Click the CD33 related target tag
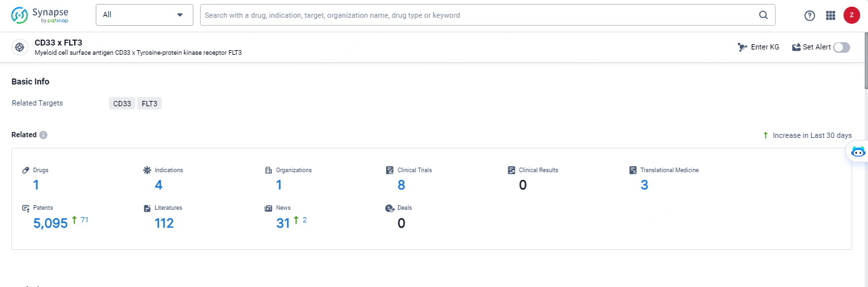This screenshot has width=868, height=287. [x=122, y=104]
